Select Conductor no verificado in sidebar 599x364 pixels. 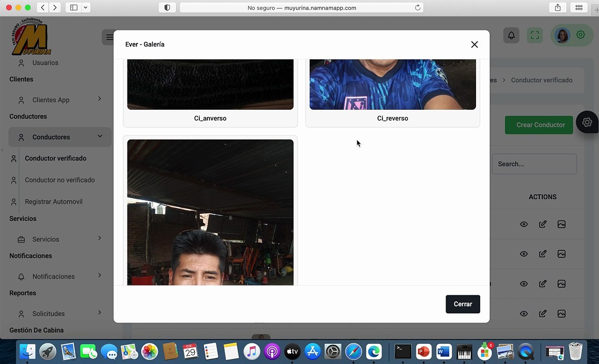60,180
